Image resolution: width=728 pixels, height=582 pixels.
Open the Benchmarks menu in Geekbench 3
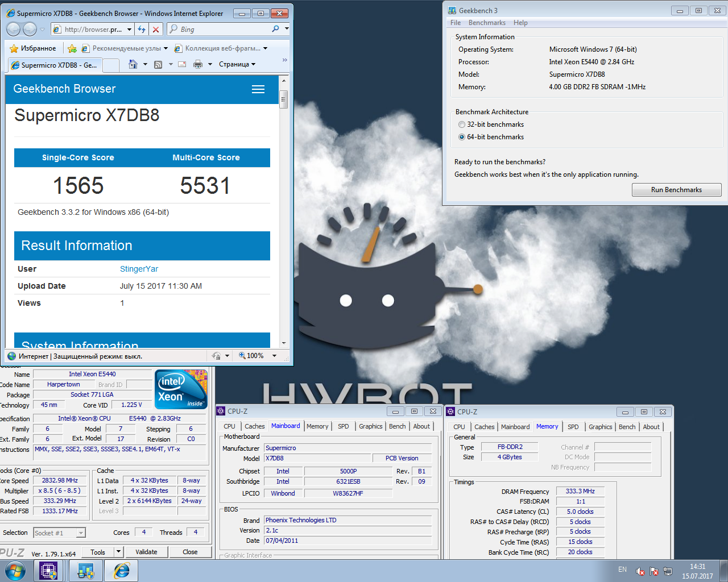(x=487, y=23)
